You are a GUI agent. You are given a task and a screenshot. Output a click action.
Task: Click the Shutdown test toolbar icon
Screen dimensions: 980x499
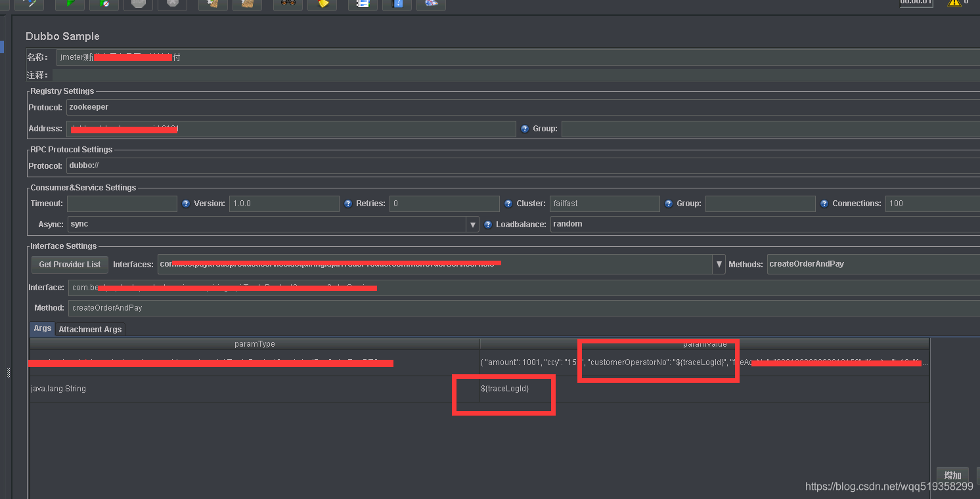[172, 4]
